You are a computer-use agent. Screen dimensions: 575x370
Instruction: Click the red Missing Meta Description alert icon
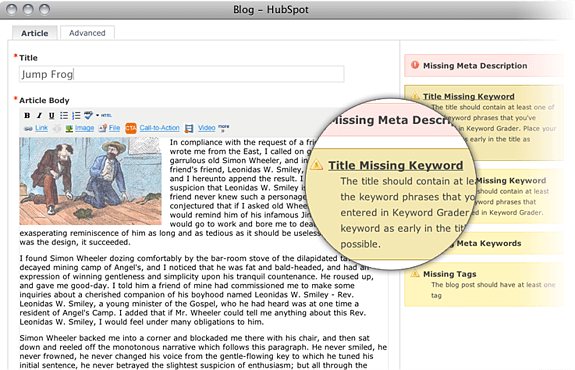415,65
